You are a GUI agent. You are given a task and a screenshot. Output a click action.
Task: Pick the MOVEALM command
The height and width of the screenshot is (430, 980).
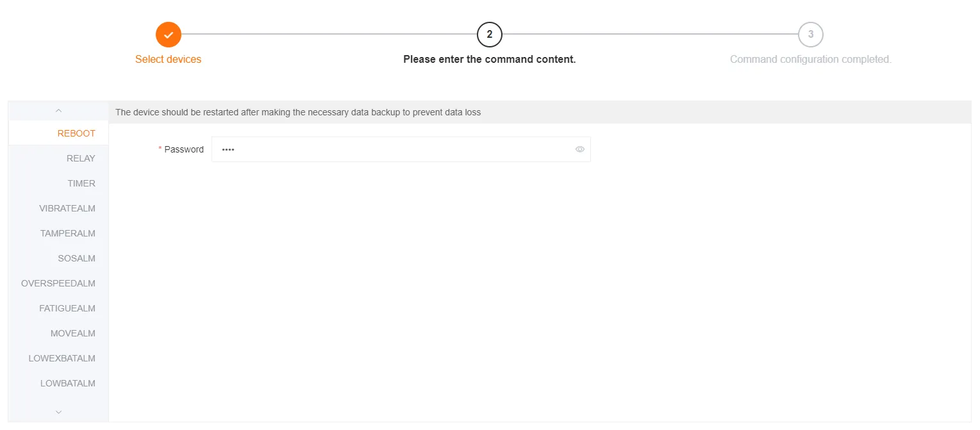tap(73, 333)
